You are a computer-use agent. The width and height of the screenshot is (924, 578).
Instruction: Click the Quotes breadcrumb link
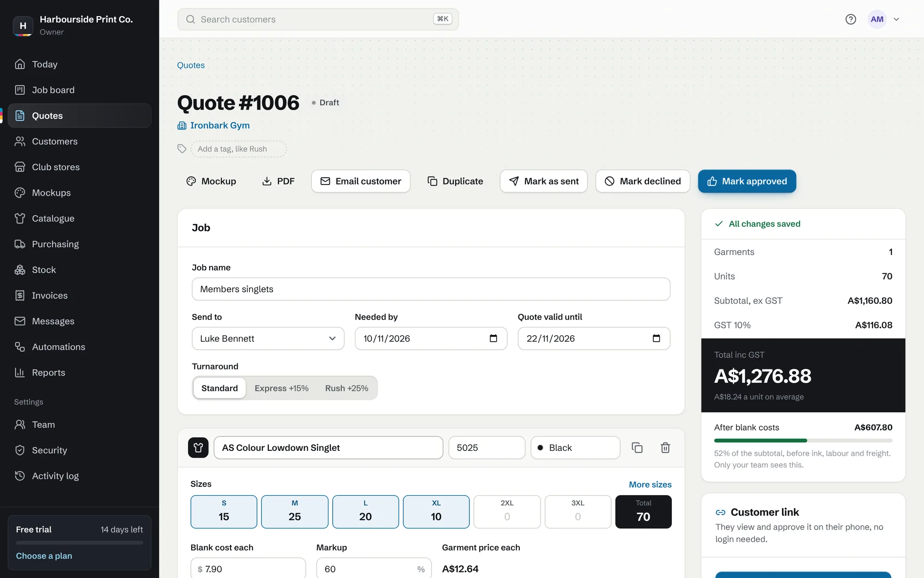pos(191,65)
